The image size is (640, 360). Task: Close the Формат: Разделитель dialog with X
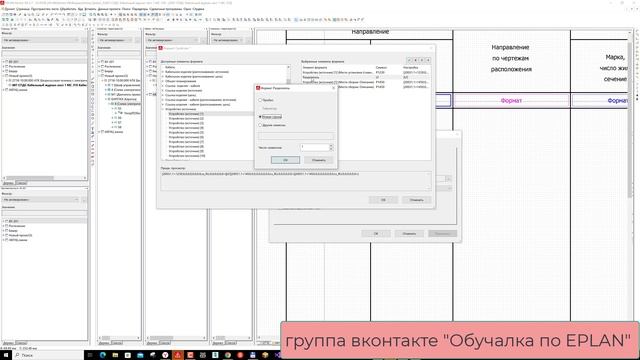click(333, 88)
